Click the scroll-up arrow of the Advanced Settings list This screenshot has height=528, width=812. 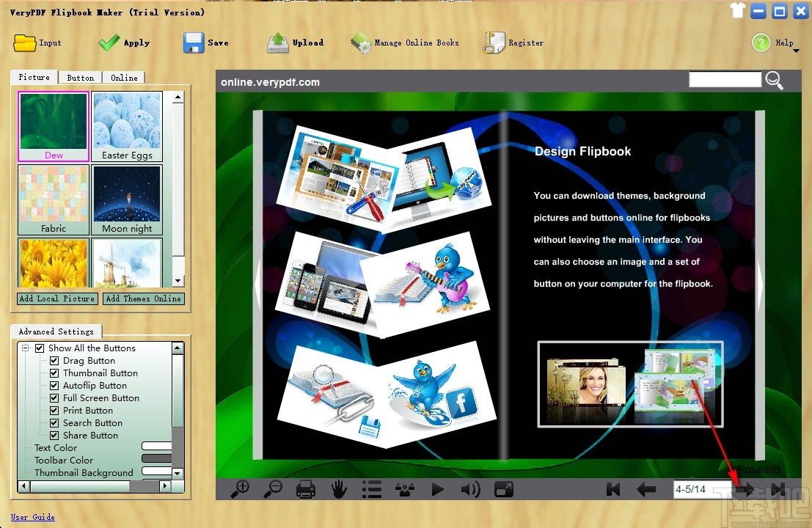click(x=178, y=348)
